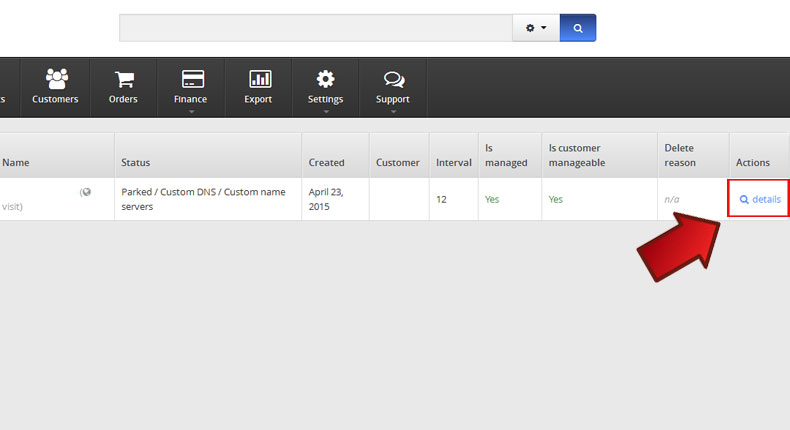Click into the top search field
This screenshot has height=430, width=790.
[315, 28]
